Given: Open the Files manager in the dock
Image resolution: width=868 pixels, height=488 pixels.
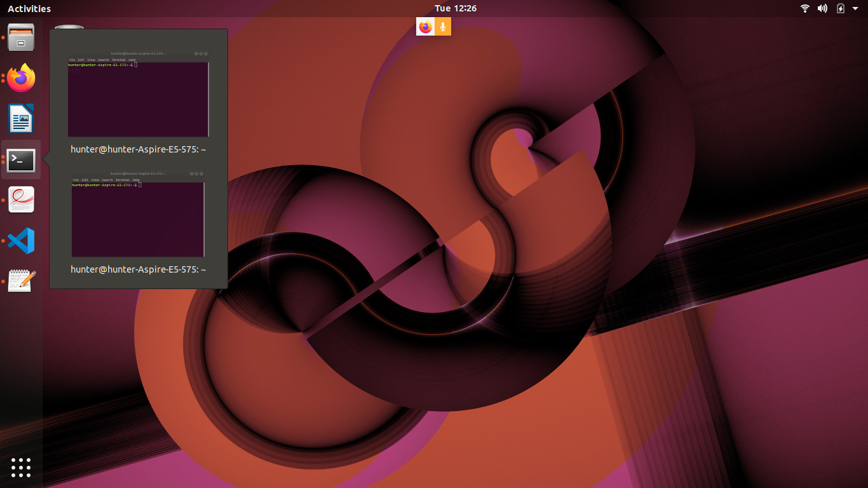Looking at the screenshot, I should click(x=21, y=37).
